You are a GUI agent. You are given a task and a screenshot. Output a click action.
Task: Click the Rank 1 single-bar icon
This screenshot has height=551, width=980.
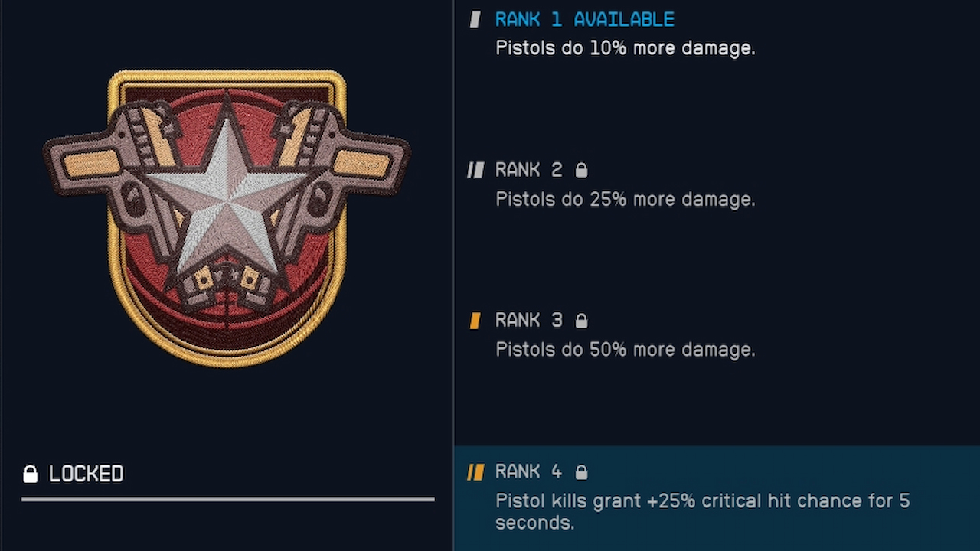(x=475, y=19)
